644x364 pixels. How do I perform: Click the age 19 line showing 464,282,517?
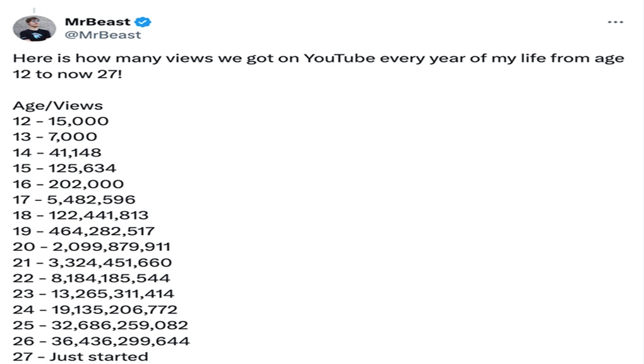pyautogui.click(x=83, y=231)
